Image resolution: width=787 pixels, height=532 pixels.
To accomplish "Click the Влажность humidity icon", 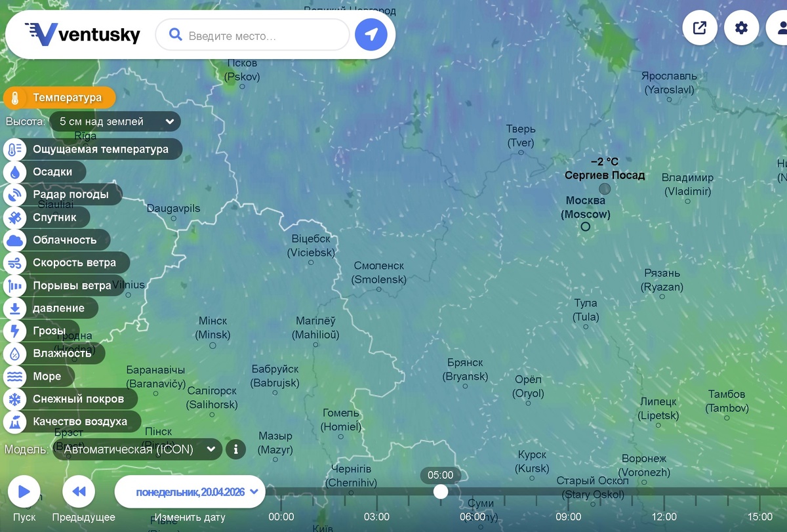I will [x=14, y=354].
